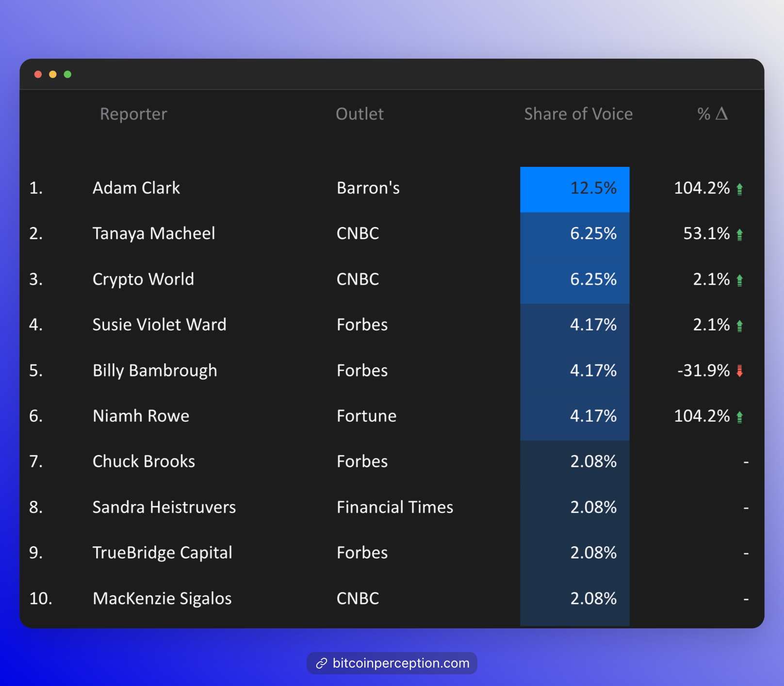The height and width of the screenshot is (686, 784).
Task: Click the Reporter column header
Action: (133, 114)
